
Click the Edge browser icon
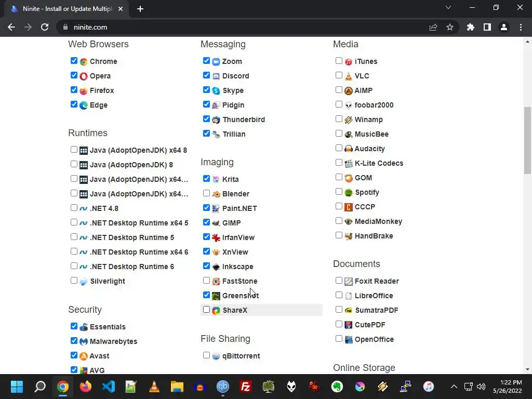point(84,105)
